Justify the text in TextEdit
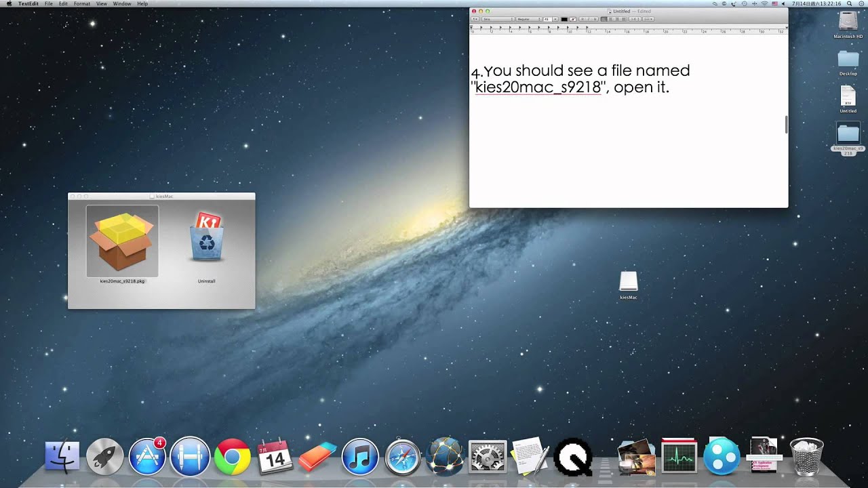868x488 pixels. click(623, 19)
